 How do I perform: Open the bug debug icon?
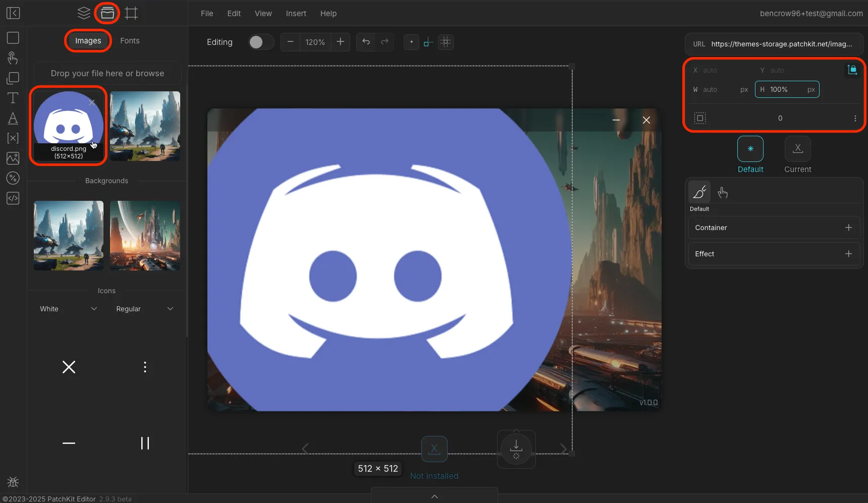point(13,482)
